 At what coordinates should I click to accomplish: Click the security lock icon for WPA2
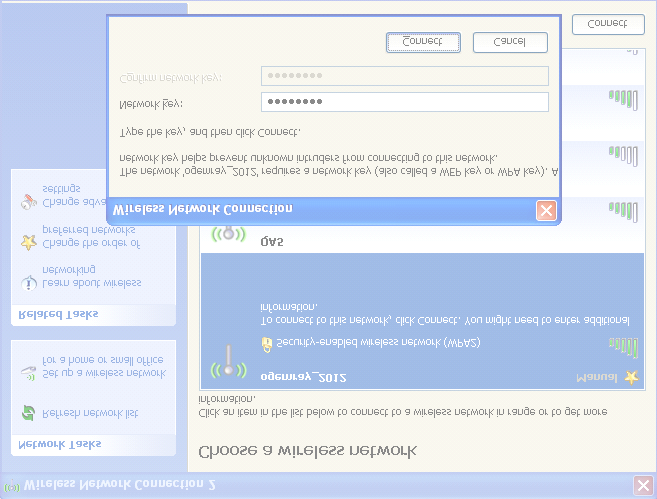tap(267, 345)
